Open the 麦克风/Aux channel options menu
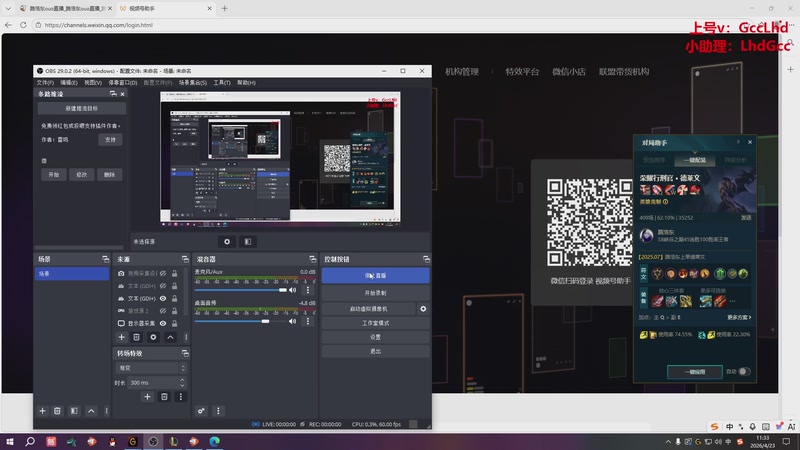Viewport: 800px width, 450px height. click(308, 290)
